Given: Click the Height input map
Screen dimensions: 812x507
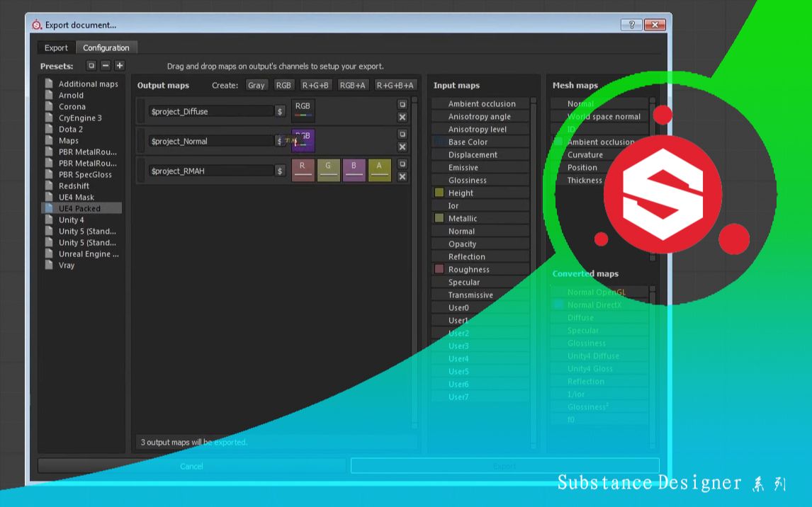Looking at the screenshot, I should 480,193.
